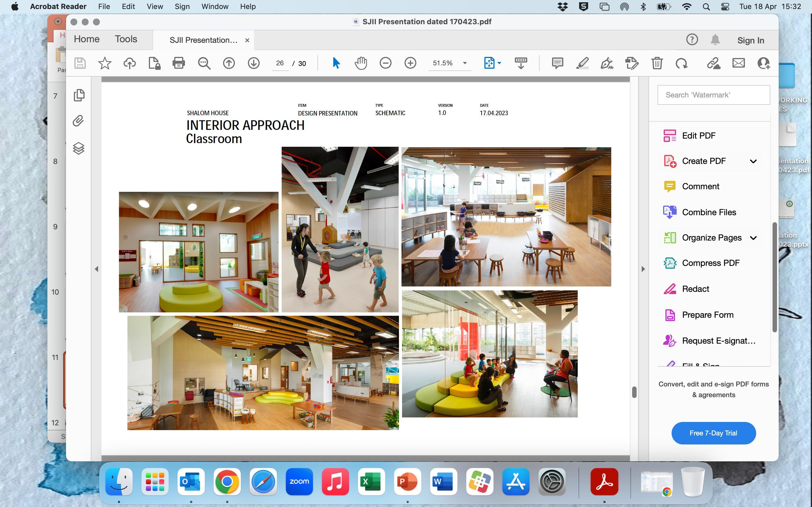812x507 pixels.
Task: Show the Layers panel icon
Action: coord(78,148)
